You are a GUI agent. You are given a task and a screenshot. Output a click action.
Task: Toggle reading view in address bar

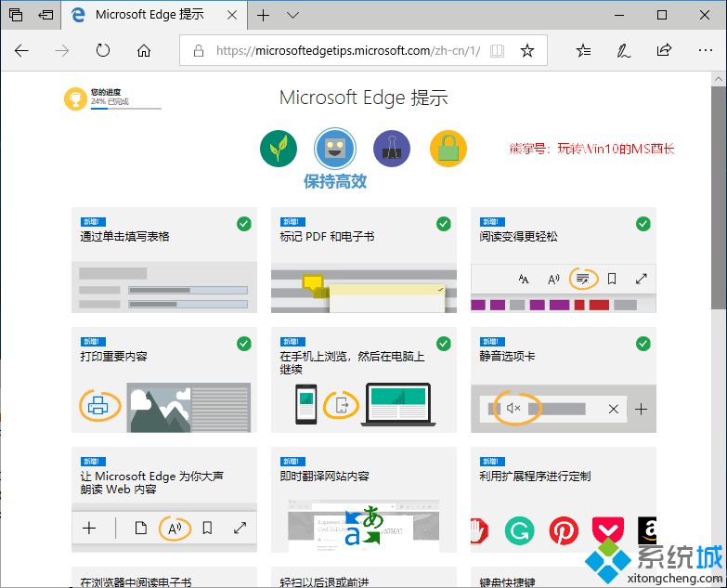pos(497,50)
